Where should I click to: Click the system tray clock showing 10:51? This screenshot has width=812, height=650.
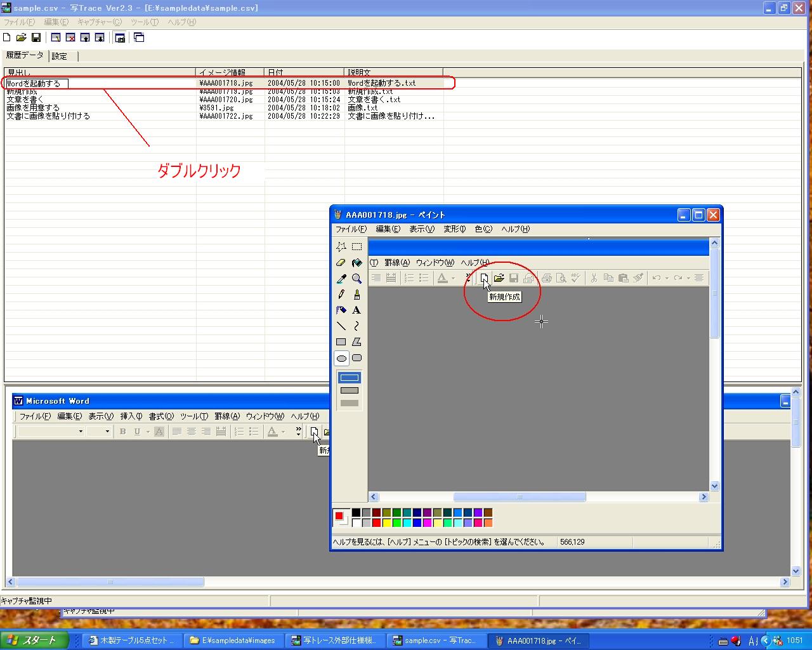(x=794, y=640)
